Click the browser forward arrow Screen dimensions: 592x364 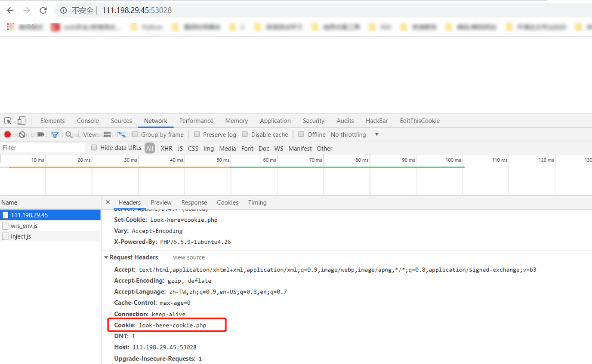coord(27,10)
